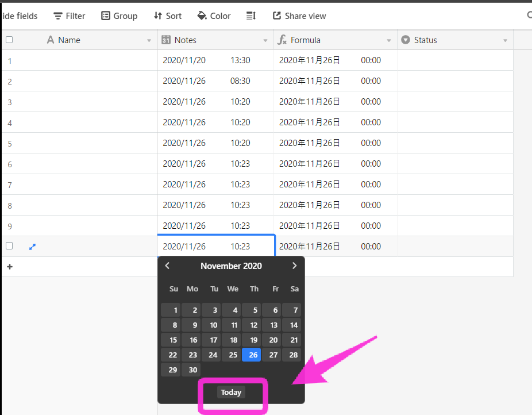The image size is (532, 415).
Task: Open Share view
Action: tap(299, 16)
